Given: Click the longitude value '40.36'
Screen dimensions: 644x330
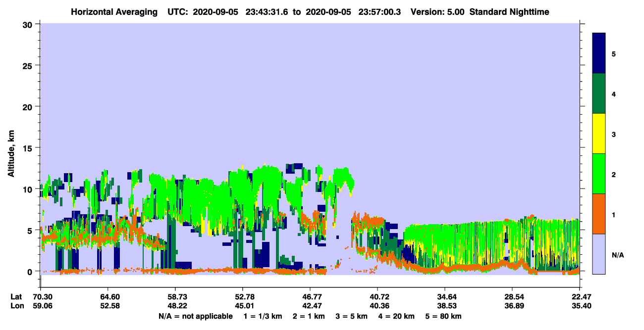Looking at the screenshot, I should click(377, 306).
